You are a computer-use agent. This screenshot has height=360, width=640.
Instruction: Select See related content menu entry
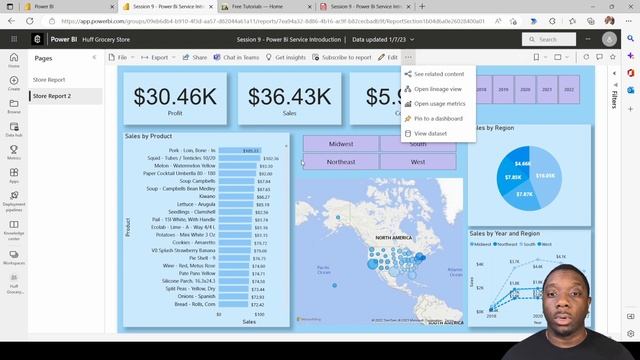click(438, 74)
